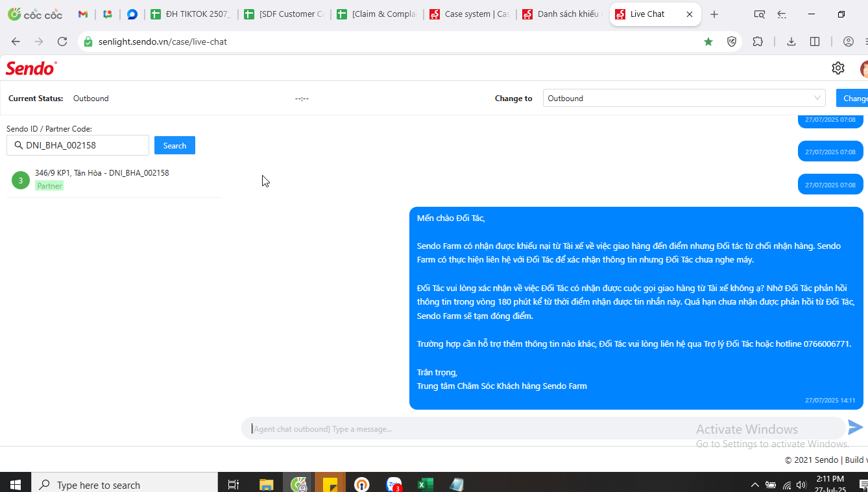The image size is (868, 492).
Task: Open the pinned Messenger-style blue chat tab
Action: pos(132,14)
